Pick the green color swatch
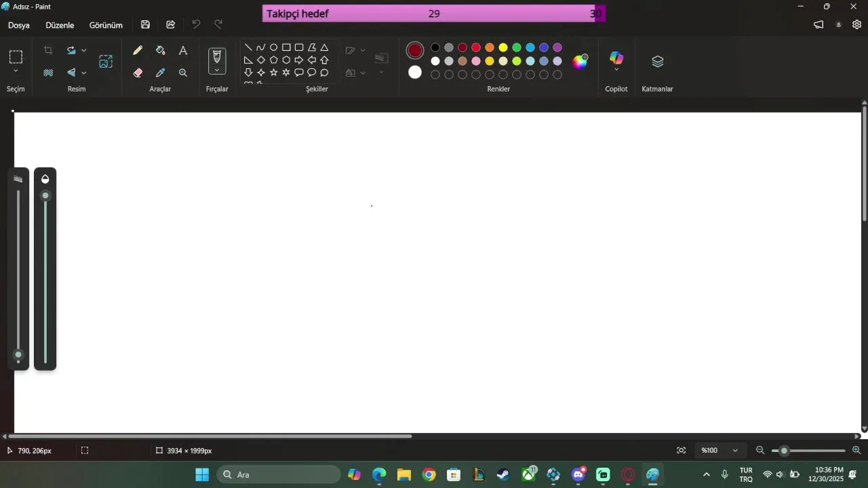This screenshot has width=868, height=488. [517, 47]
